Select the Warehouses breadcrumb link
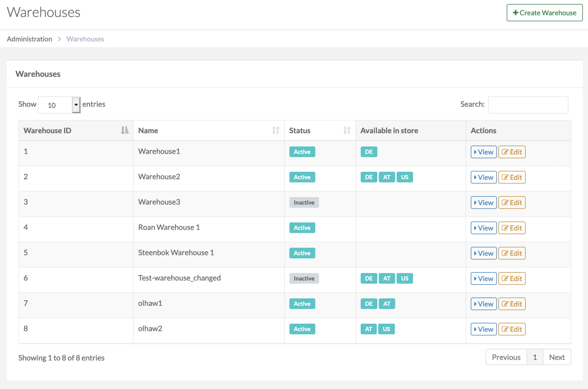The image size is (588, 389). pyautogui.click(x=85, y=39)
